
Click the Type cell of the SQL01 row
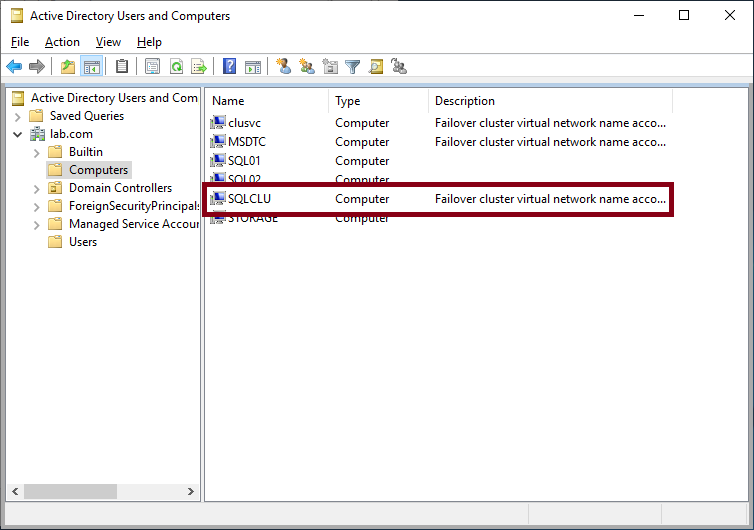pyautogui.click(x=362, y=161)
